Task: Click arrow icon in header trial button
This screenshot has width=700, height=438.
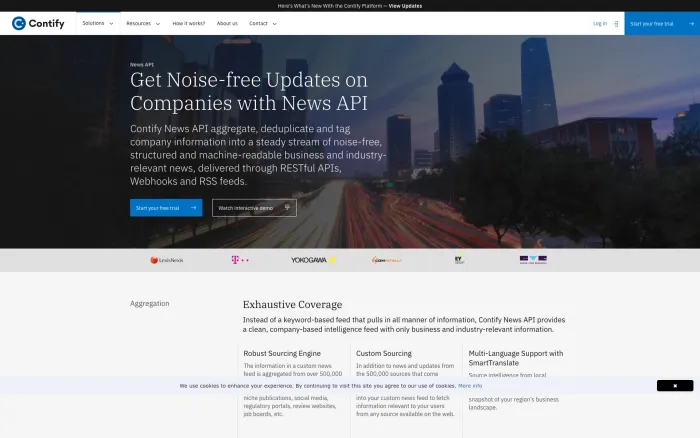Action: coord(691,24)
